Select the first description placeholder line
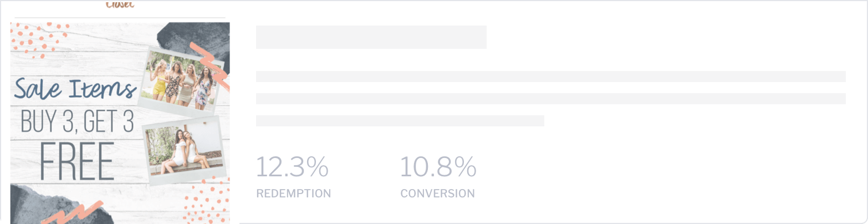The width and height of the screenshot is (868, 224). pos(550,77)
